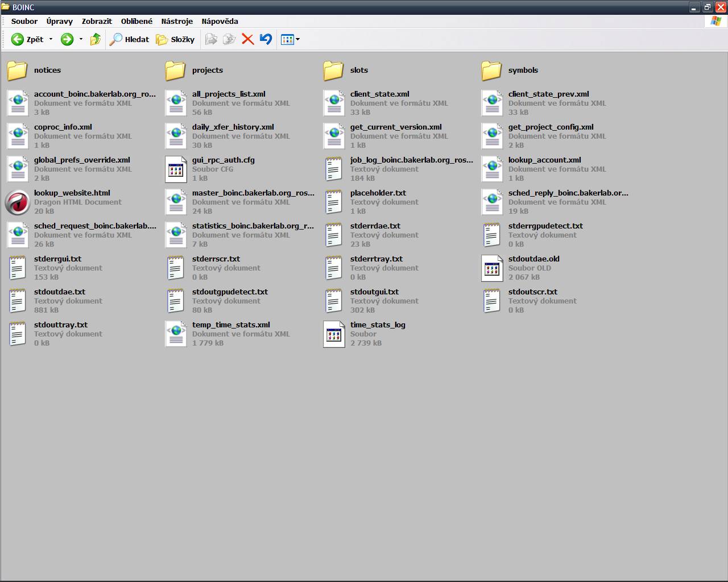Viewport: 728px width, 582px height.
Task: Click the stderrscr.txt file name
Action: [216, 259]
